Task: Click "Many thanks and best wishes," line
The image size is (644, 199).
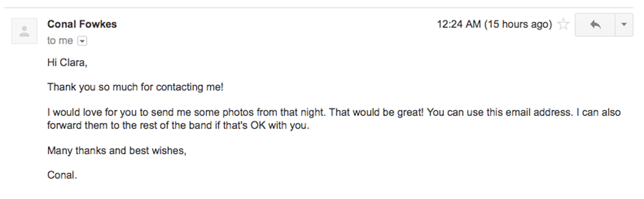Action: [117, 151]
